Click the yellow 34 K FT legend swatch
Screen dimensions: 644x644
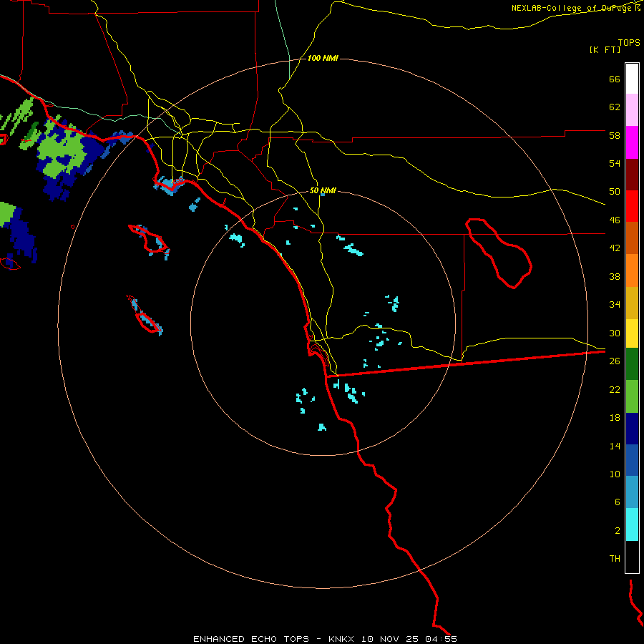[x=632, y=333]
